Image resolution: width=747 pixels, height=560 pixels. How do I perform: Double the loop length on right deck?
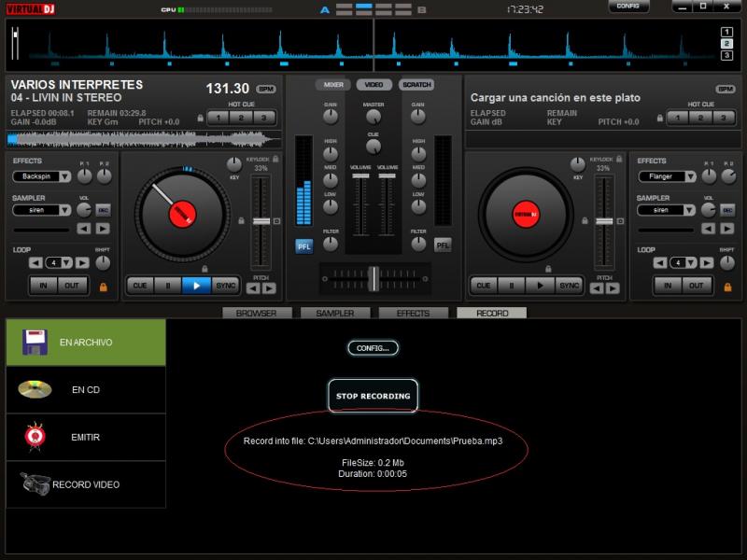pos(707,263)
